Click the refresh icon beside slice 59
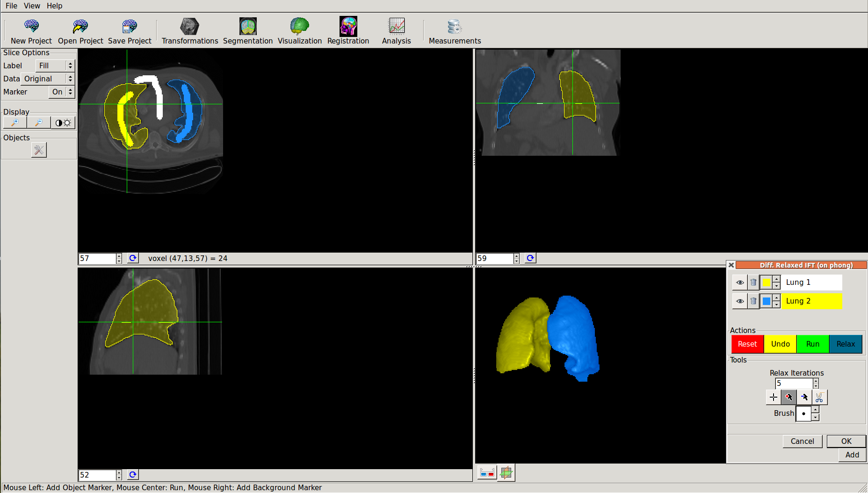 [530, 258]
